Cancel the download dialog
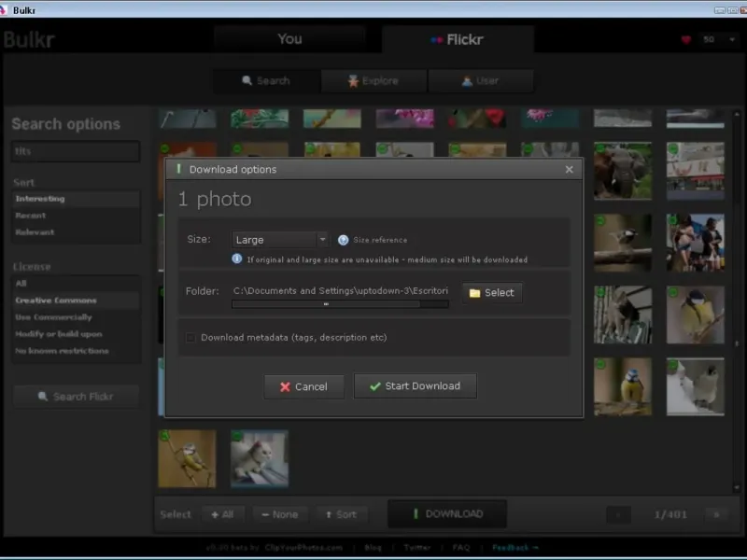The width and height of the screenshot is (747, 560). 304,386
